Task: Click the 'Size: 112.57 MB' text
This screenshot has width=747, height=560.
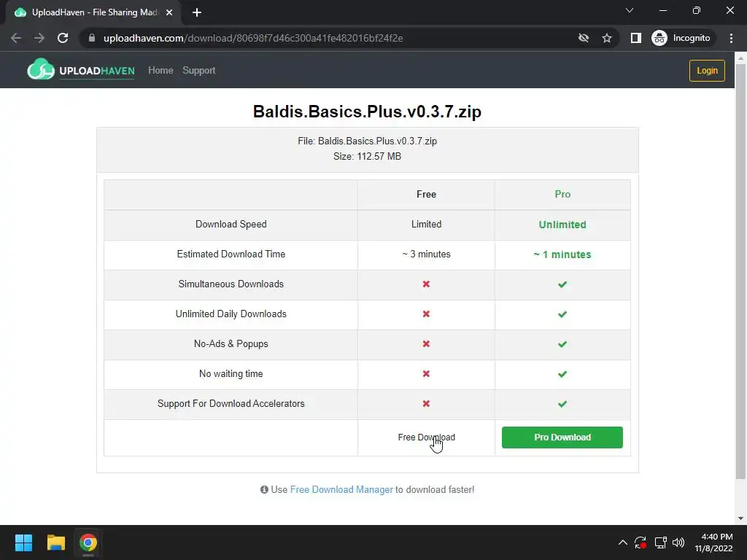Action: click(368, 156)
